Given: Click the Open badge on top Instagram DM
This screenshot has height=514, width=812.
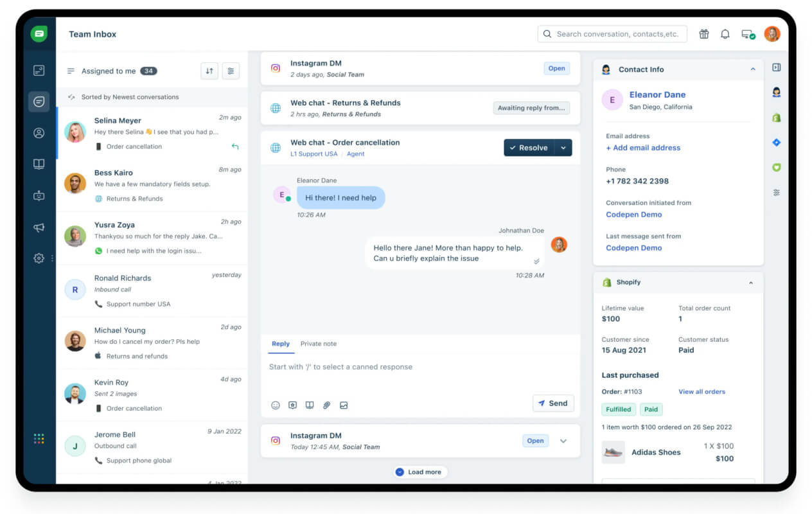Looking at the screenshot, I should coord(556,68).
